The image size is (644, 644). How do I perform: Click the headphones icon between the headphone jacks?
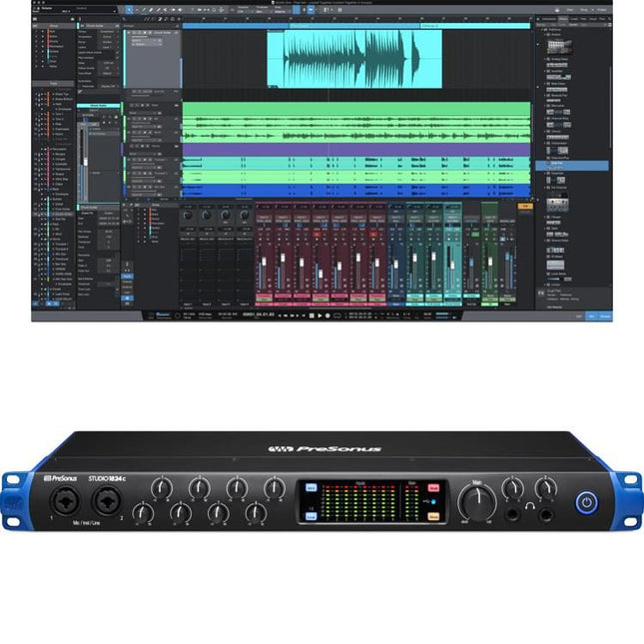coord(530,505)
